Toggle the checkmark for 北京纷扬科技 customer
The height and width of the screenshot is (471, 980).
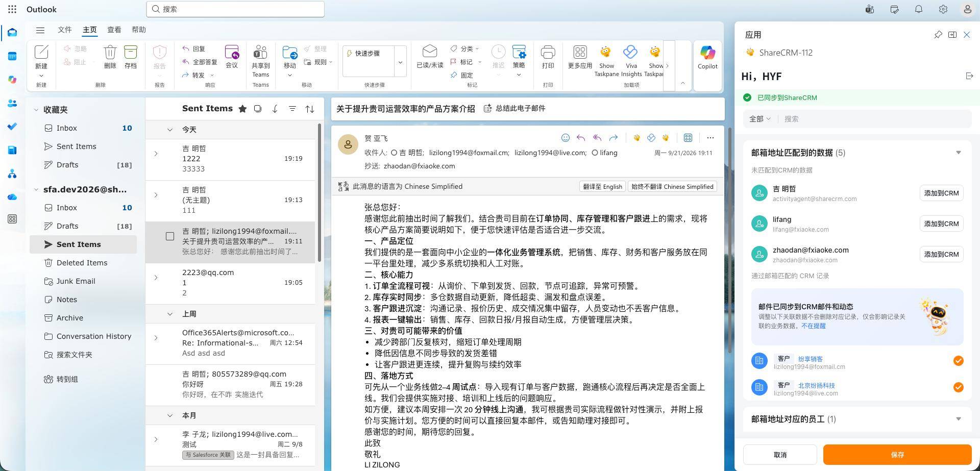958,387
